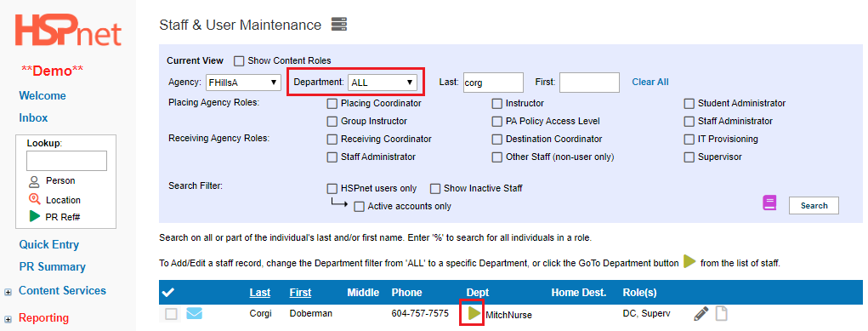
Task: Click the First name input field
Action: [x=589, y=82]
